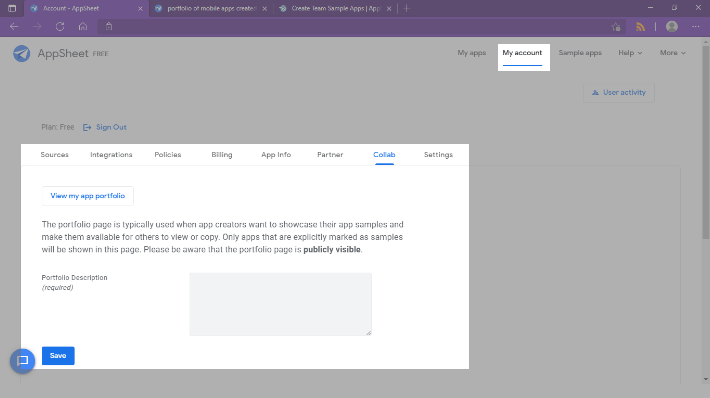Open Sample apps in the navigation
Image resolution: width=710 pixels, height=398 pixels.
click(580, 53)
